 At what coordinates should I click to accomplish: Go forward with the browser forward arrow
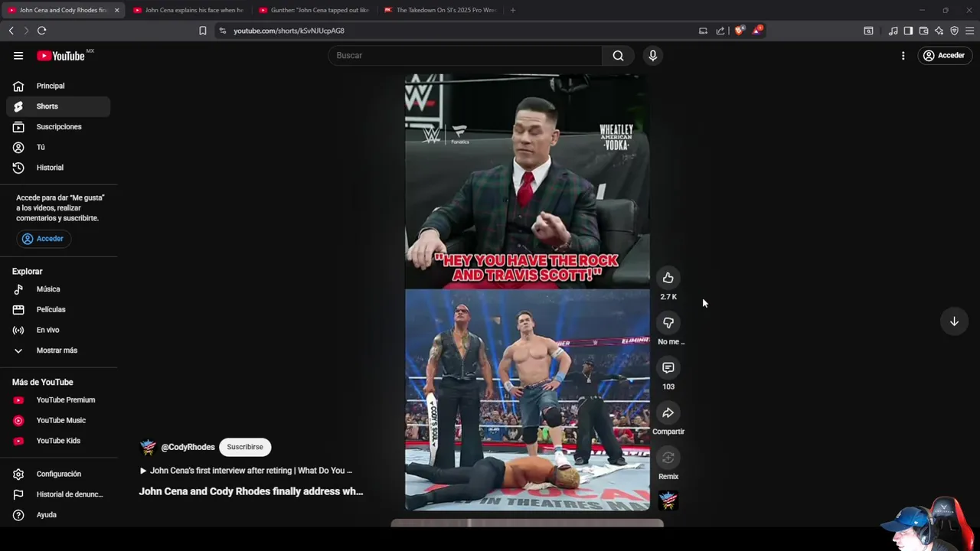click(x=26, y=31)
